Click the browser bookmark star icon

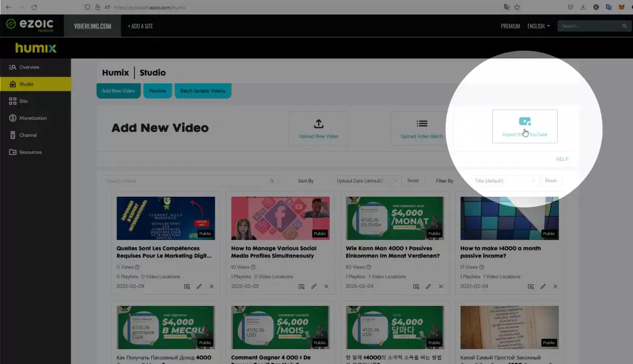(x=517, y=7)
